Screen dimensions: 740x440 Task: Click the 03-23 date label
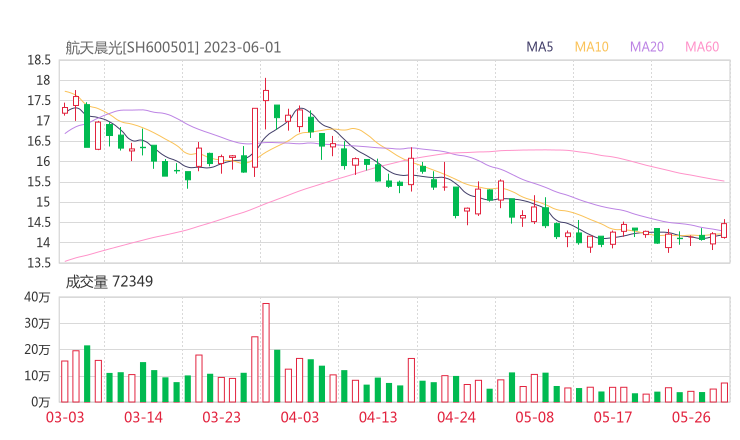pos(222,418)
